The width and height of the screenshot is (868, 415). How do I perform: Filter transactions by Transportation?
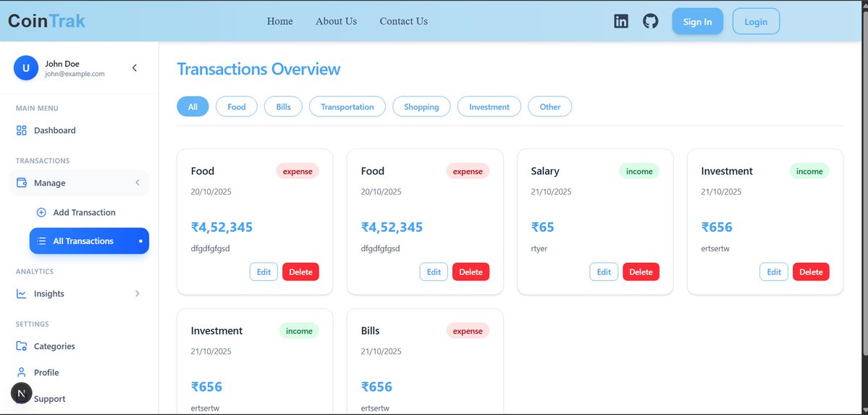click(x=347, y=107)
